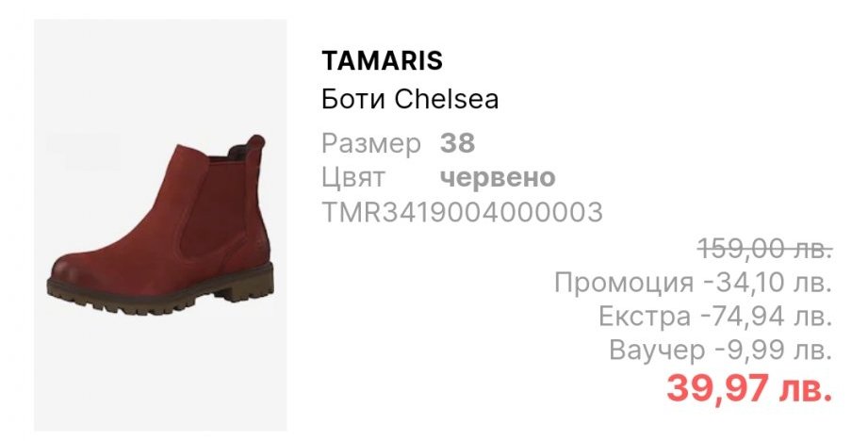Select the червено color value
Screen dimensions: 868x441
click(x=498, y=177)
